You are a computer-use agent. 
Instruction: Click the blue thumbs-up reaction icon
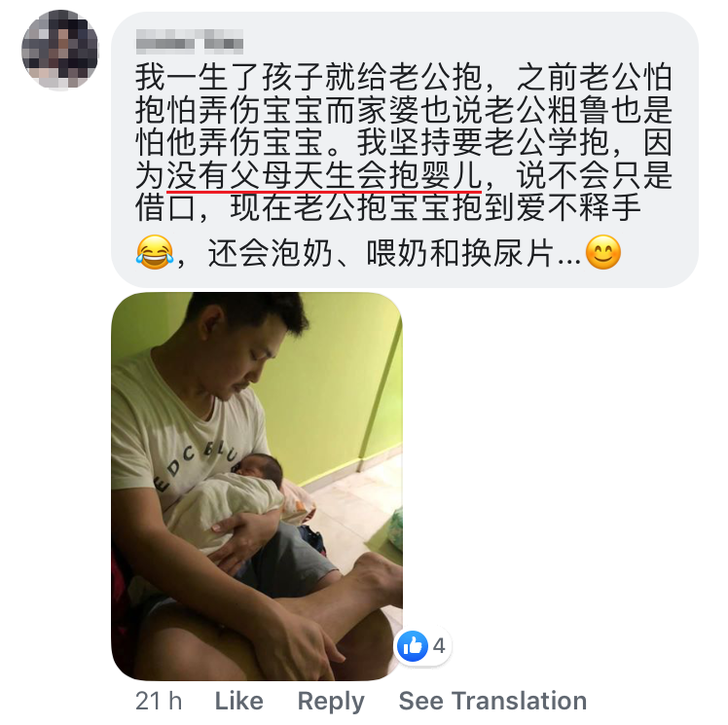click(413, 645)
